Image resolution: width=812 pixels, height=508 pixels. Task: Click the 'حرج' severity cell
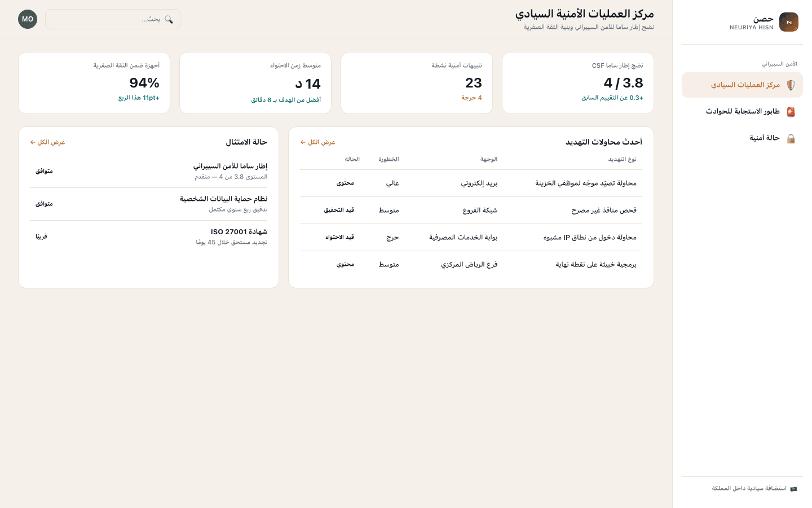(x=392, y=238)
